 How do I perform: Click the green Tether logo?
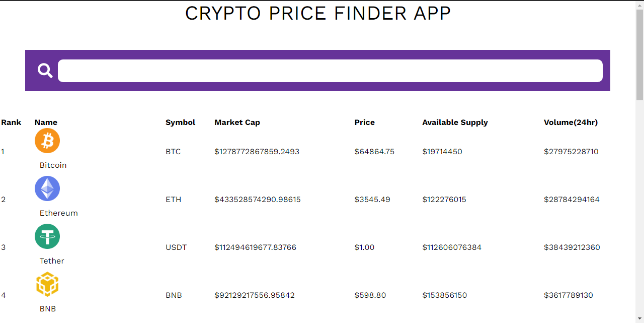(47, 236)
